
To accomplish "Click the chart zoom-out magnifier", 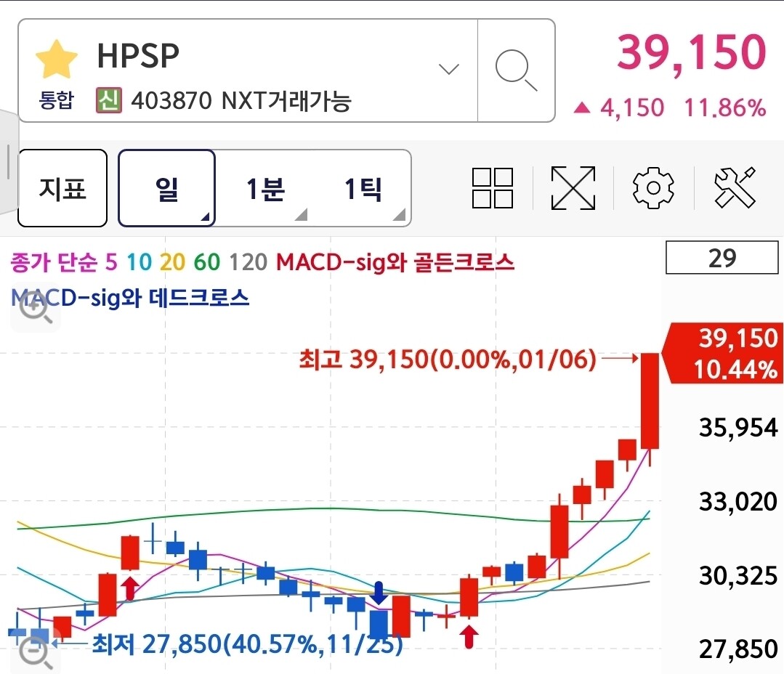I will tap(35, 653).
